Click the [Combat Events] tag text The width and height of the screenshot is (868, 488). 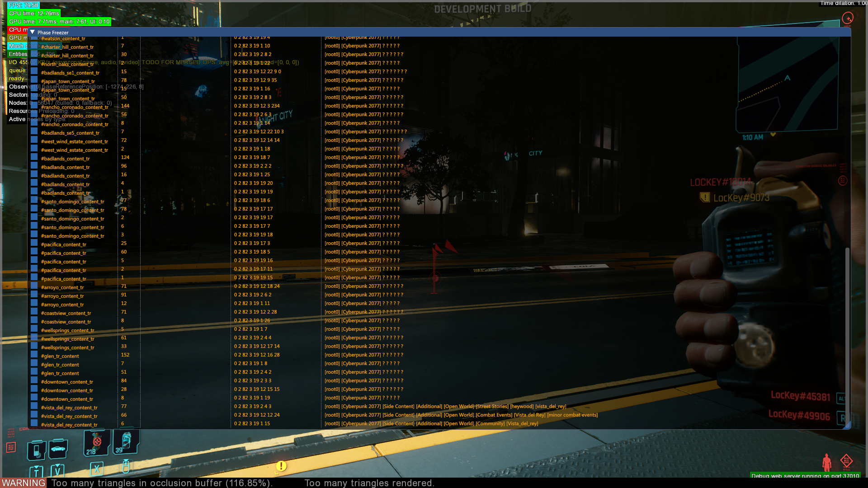(494, 415)
